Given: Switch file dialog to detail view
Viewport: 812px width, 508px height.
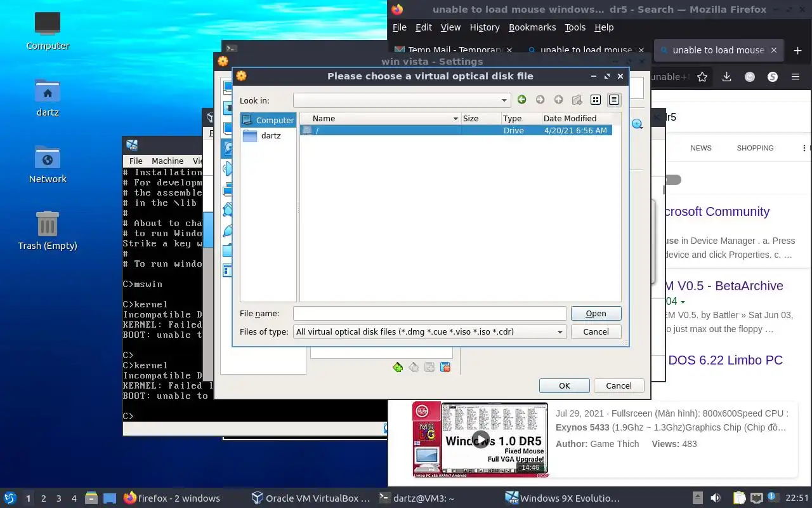Looking at the screenshot, I should click(x=613, y=100).
